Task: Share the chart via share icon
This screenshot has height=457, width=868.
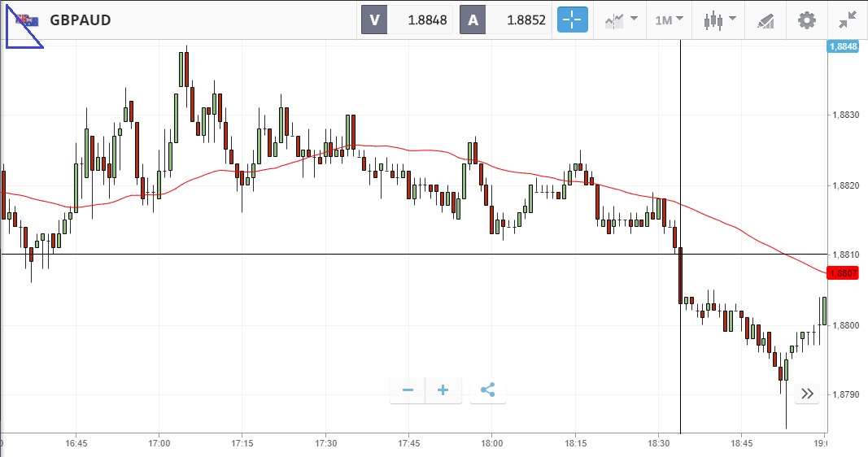Action: click(488, 390)
